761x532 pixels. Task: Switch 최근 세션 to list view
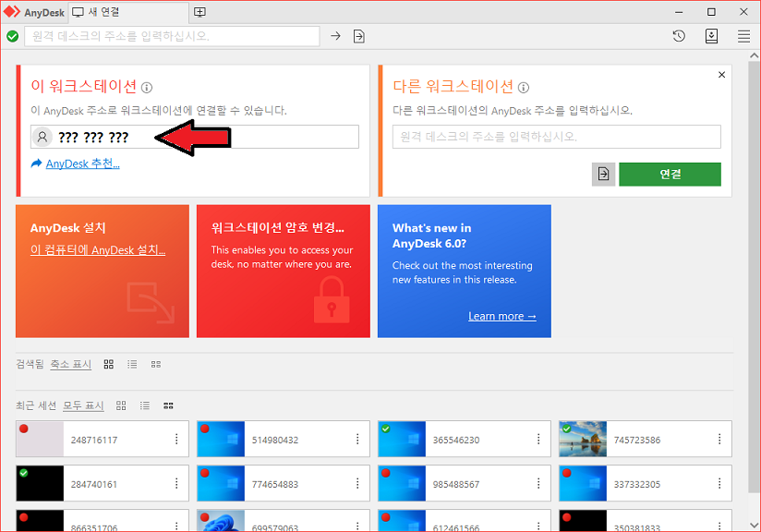click(145, 405)
